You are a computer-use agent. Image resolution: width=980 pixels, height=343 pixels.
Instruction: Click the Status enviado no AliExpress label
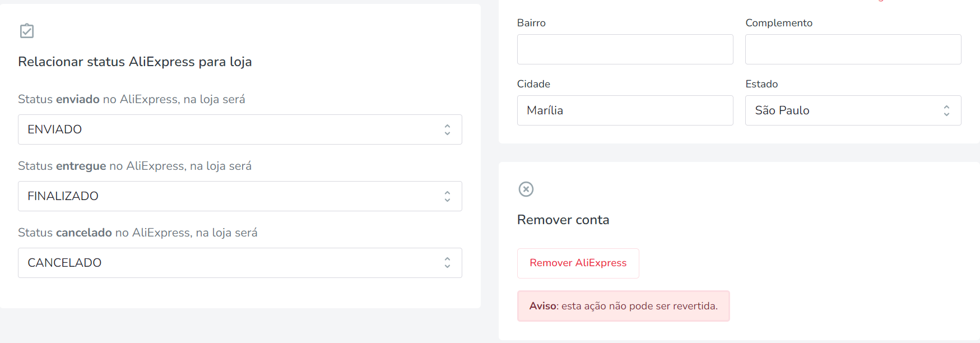(132, 99)
